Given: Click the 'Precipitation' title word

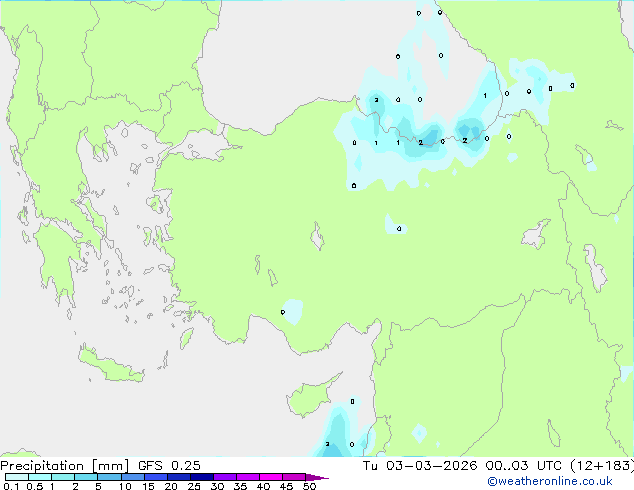Looking at the screenshot, I should [42, 466].
